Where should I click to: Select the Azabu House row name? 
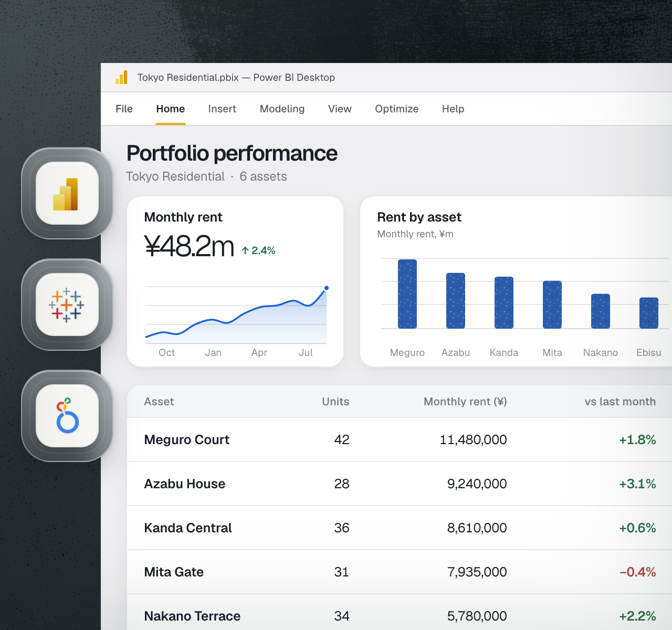185,484
